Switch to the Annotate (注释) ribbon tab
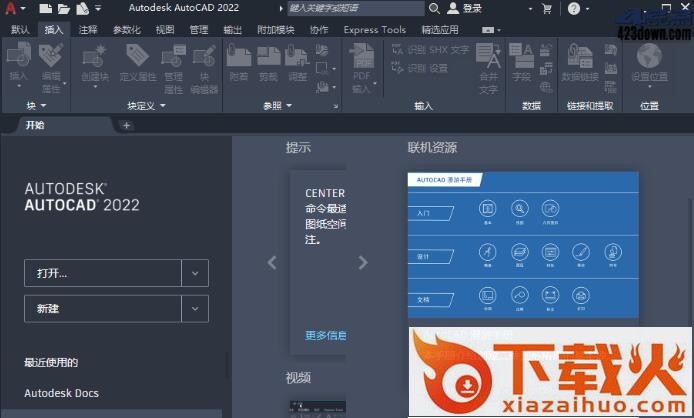694x418 pixels. (88, 30)
